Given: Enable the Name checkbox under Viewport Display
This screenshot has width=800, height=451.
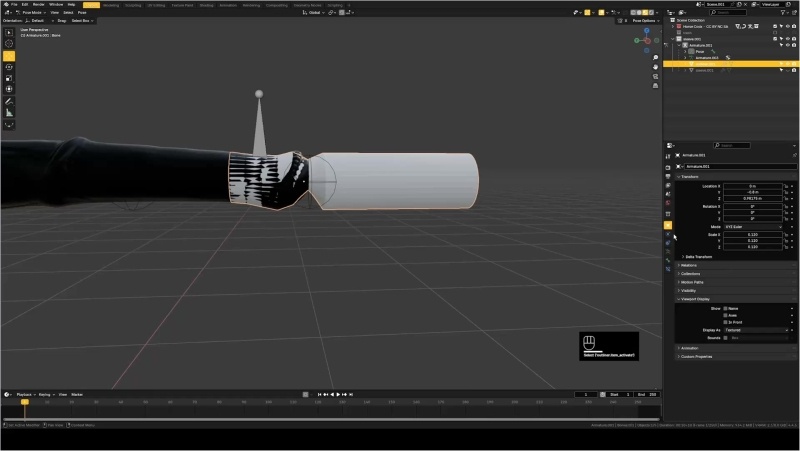Looking at the screenshot, I should [725, 308].
